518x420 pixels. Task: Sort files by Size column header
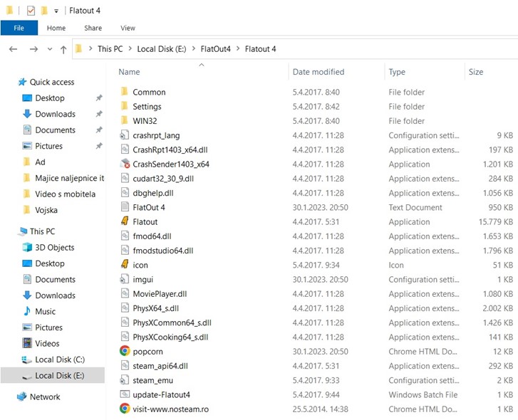476,72
